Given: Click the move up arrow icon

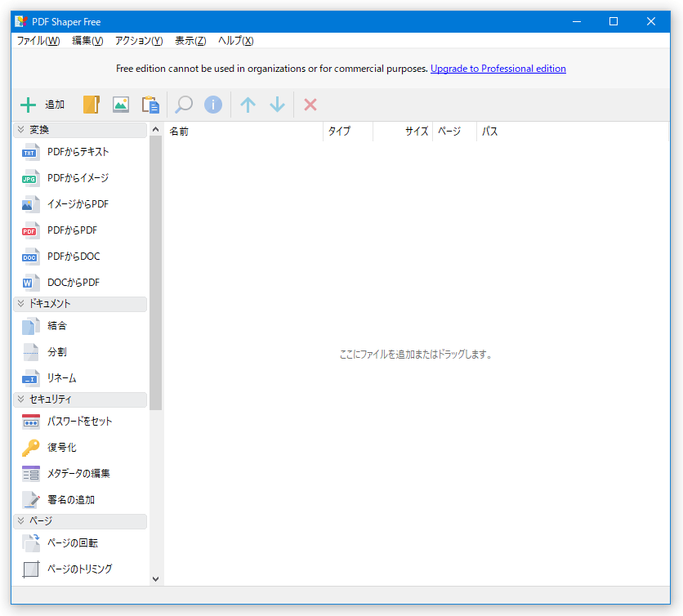Looking at the screenshot, I should coord(248,105).
